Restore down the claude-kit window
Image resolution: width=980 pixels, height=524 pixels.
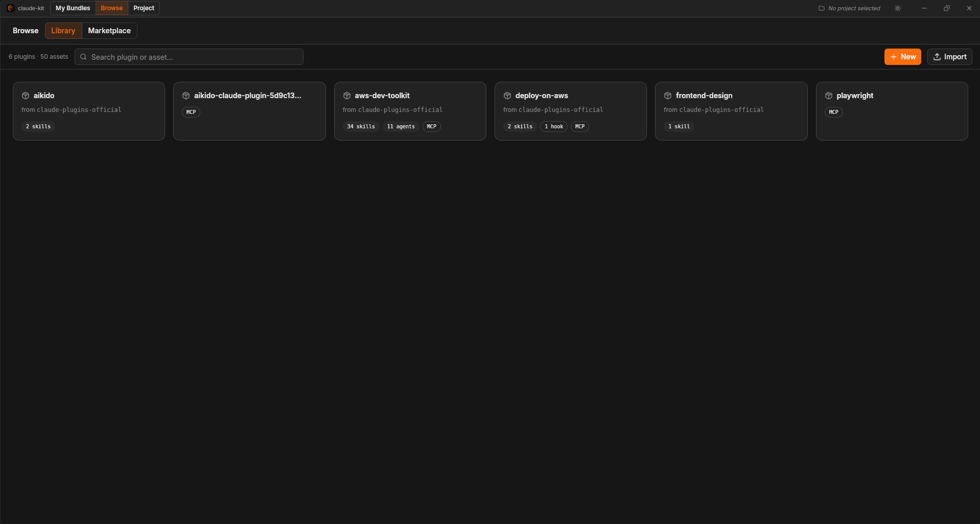tap(947, 8)
